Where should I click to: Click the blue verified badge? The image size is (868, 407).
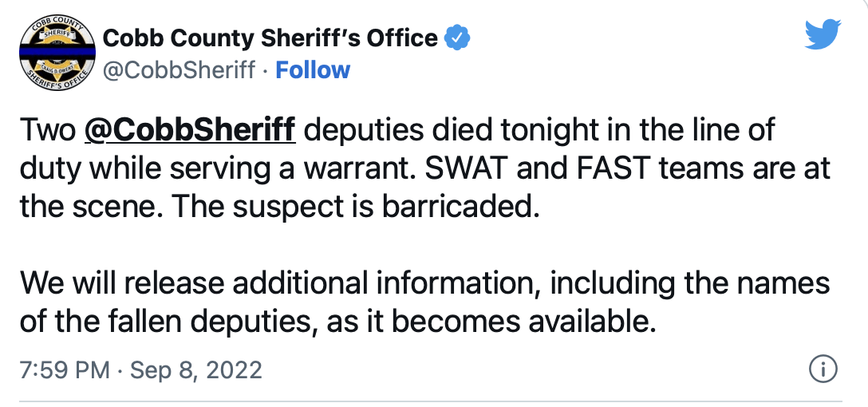(458, 38)
